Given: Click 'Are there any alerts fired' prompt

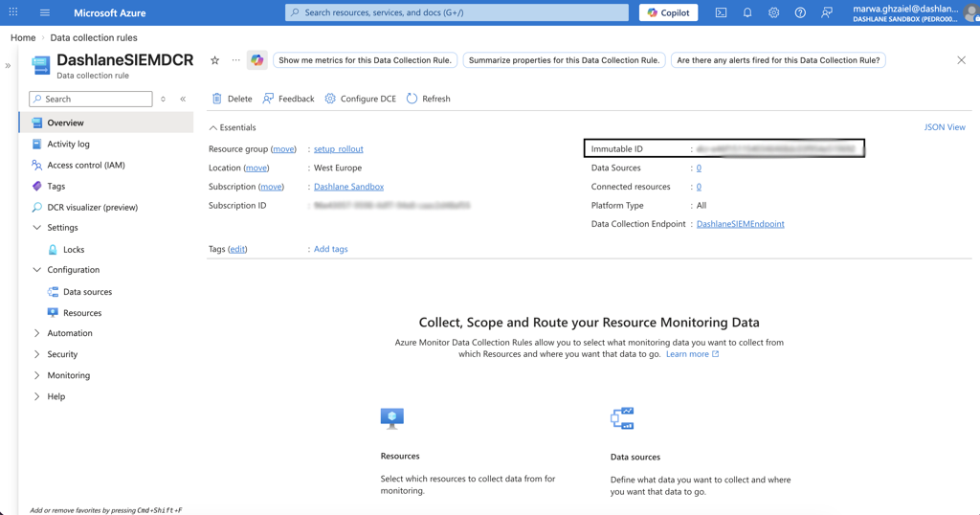Looking at the screenshot, I should point(778,60).
